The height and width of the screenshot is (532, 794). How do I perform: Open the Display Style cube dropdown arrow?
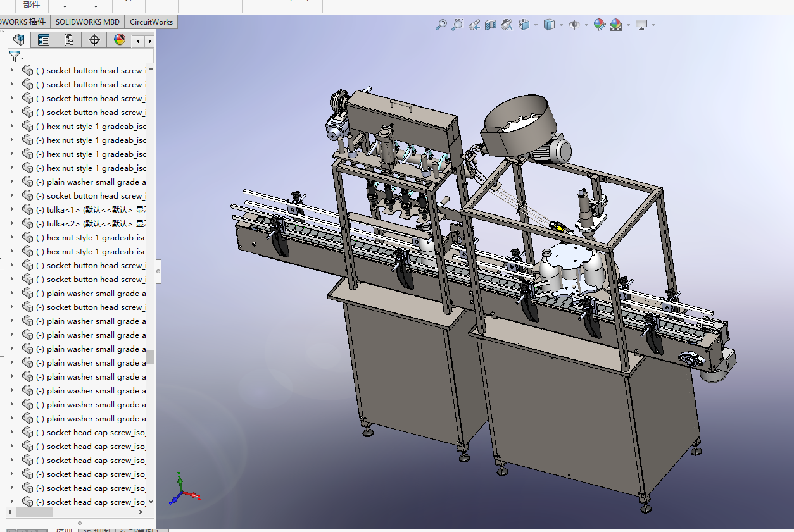(561, 25)
